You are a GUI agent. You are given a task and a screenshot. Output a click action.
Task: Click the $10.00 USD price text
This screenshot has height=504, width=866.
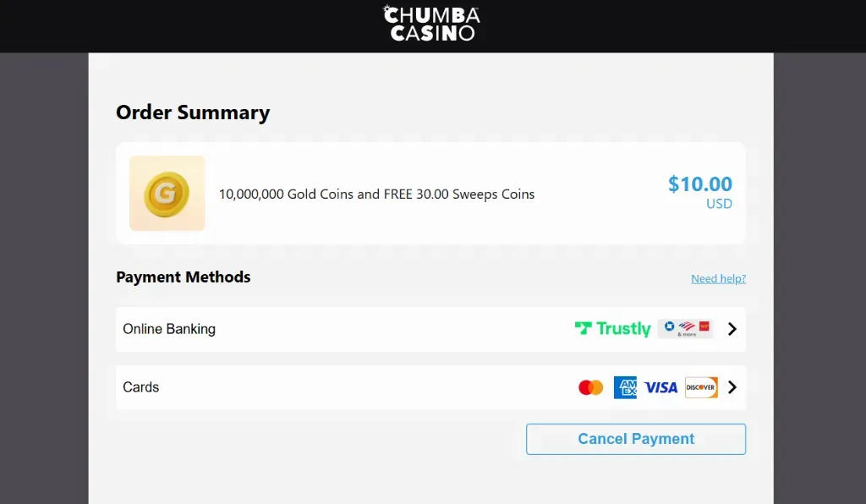[x=700, y=191]
